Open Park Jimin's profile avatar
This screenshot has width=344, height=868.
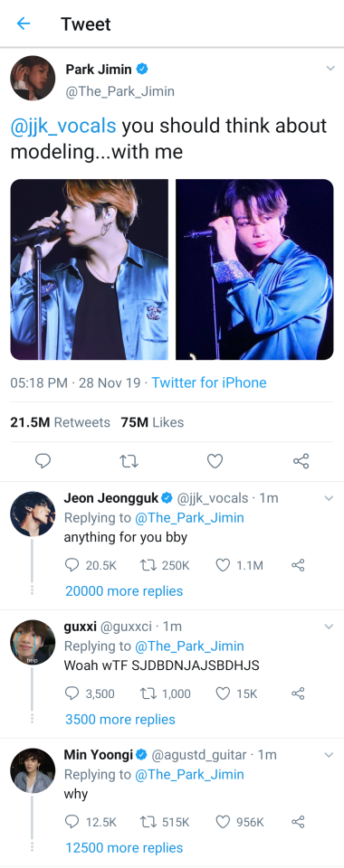(33, 78)
